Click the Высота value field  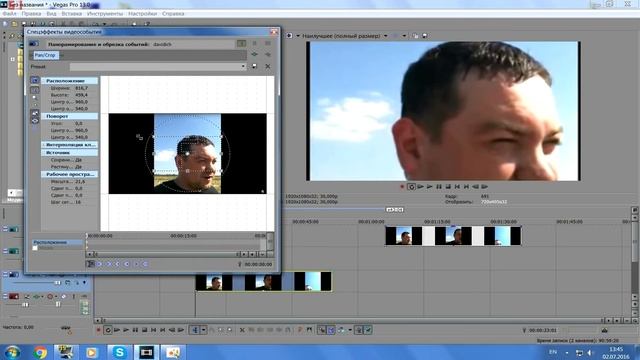pos(81,95)
